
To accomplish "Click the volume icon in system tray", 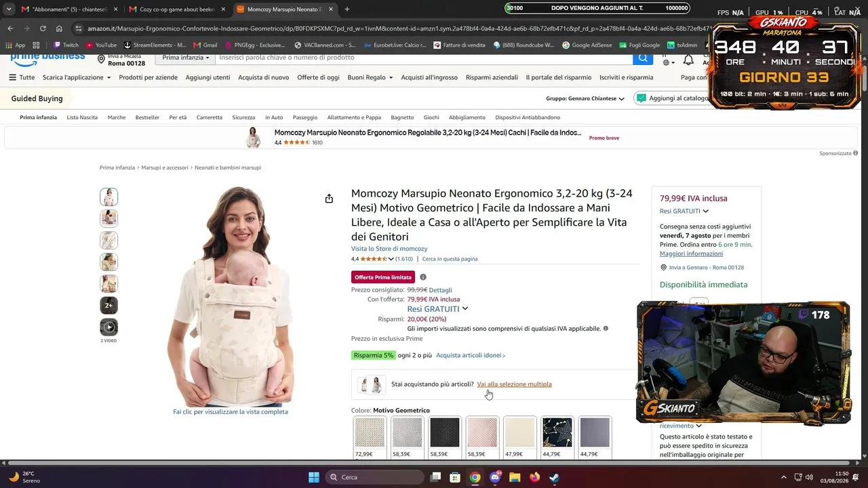I will [x=809, y=477].
